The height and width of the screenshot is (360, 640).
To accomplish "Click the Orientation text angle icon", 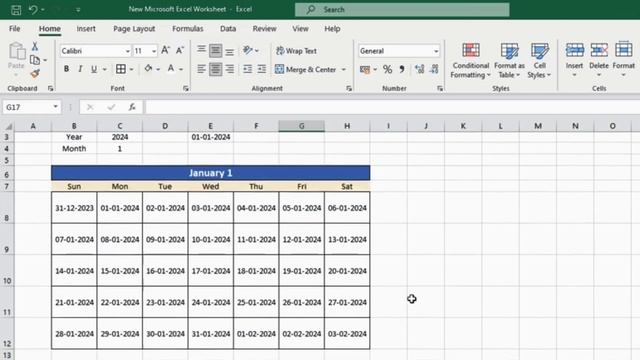I will coord(248,50).
